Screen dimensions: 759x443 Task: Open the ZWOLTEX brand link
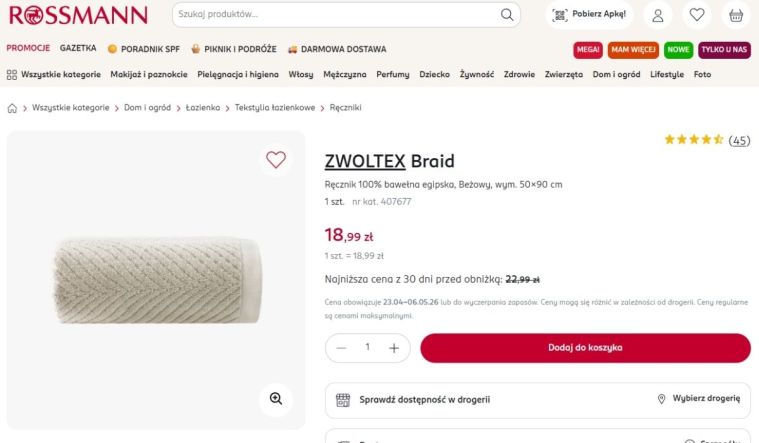[364, 161]
